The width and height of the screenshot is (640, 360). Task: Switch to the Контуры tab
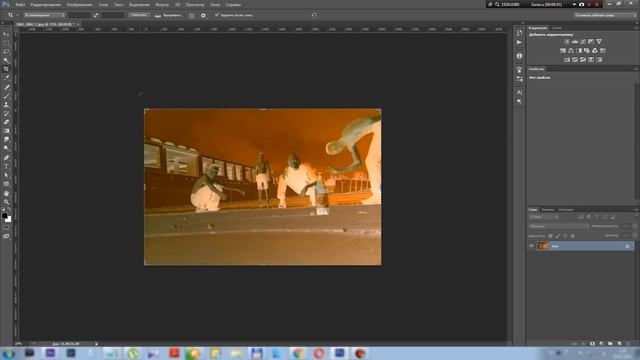pos(566,209)
